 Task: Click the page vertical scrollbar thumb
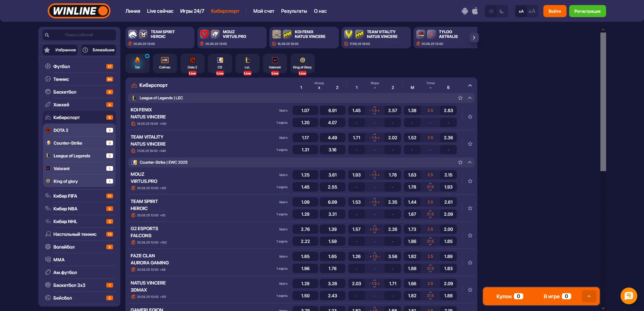click(603, 101)
